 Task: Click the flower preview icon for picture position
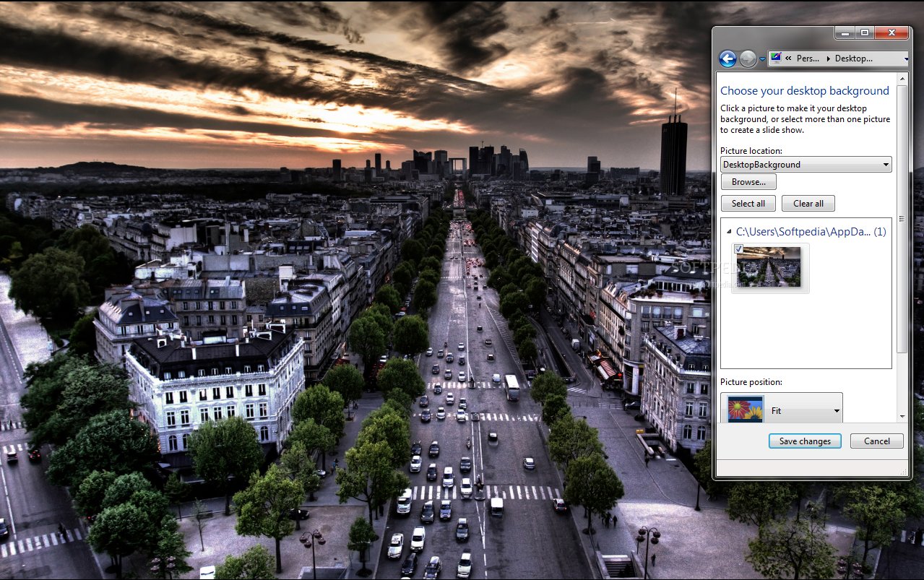pyautogui.click(x=746, y=409)
